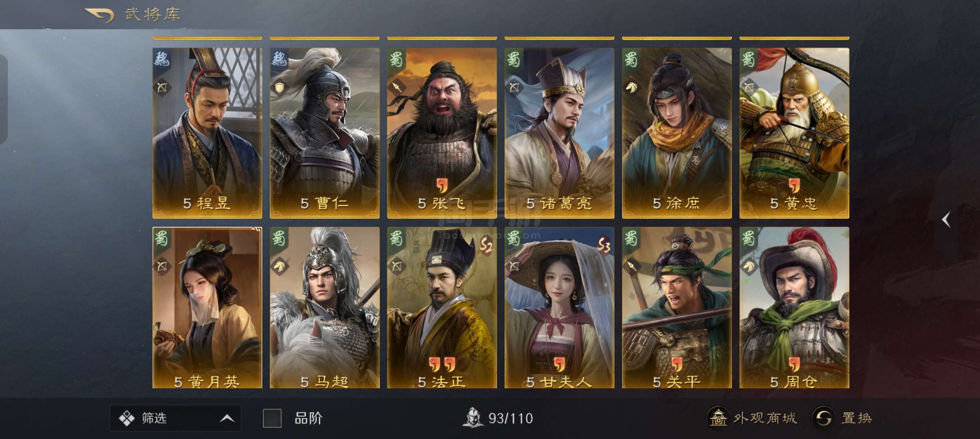Select the 周仓 general card
The width and height of the screenshot is (980, 439).
[x=794, y=308]
